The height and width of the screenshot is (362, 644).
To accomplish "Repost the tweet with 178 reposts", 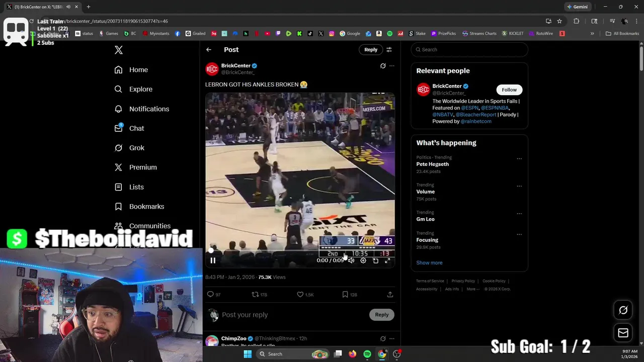I will [x=260, y=295].
